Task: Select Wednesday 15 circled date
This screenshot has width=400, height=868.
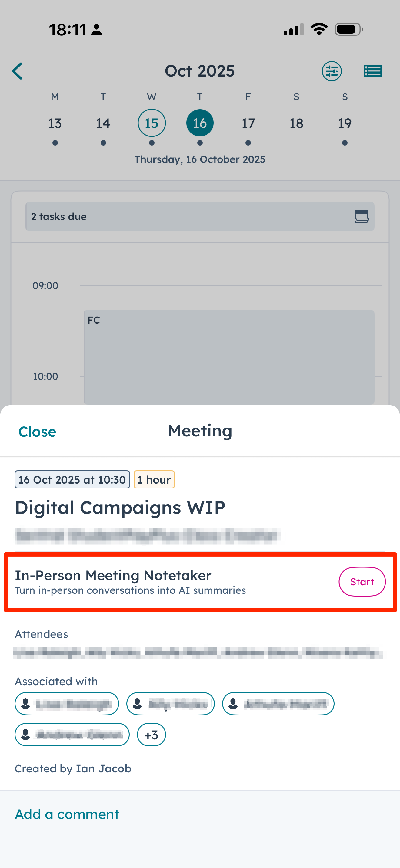Action: tap(152, 123)
